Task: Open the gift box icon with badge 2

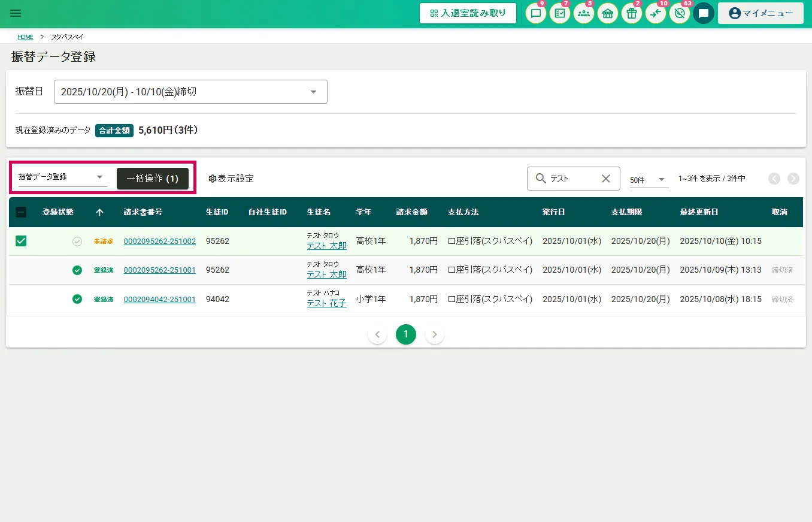Action: pyautogui.click(x=632, y=13)
